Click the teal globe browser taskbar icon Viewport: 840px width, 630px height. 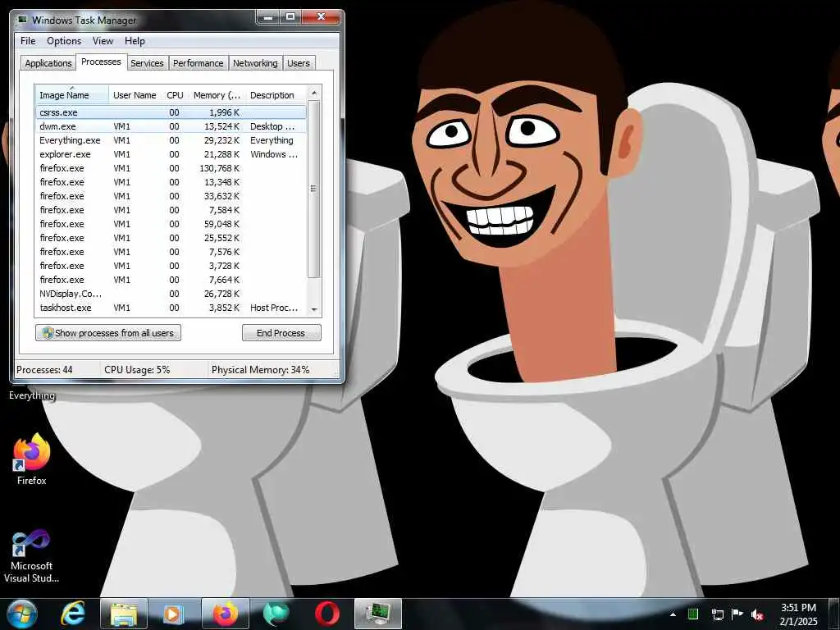[276, 614]
